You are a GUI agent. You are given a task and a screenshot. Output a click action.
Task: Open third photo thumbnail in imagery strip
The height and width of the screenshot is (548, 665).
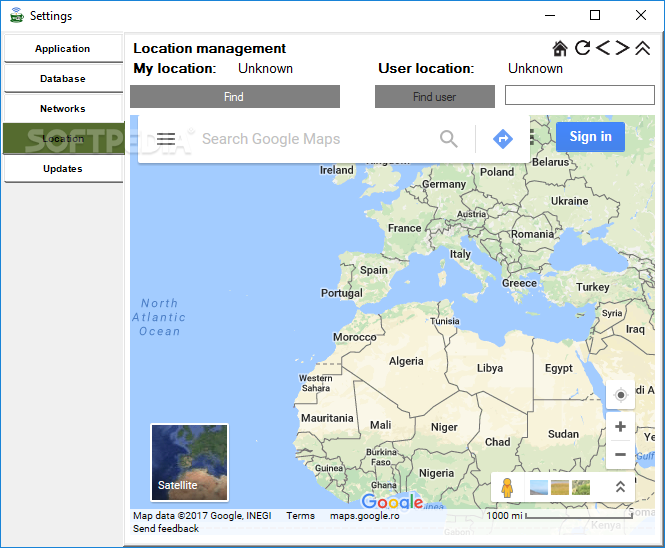point(581,487)
